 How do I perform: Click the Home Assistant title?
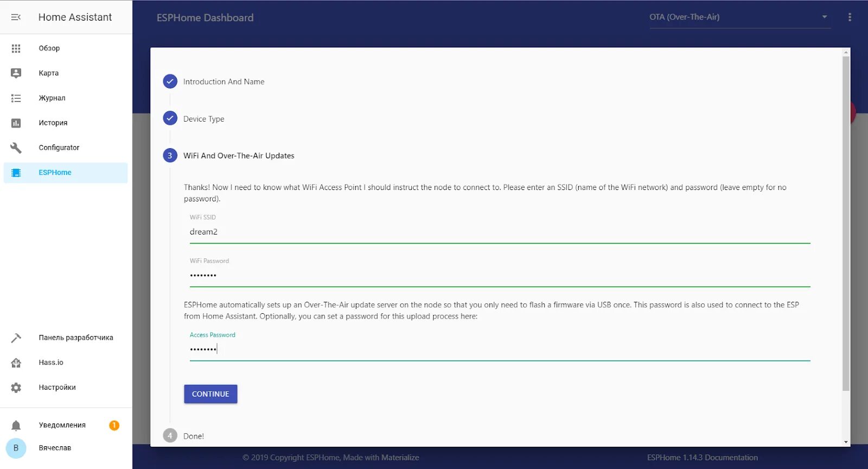coord(75,17)
